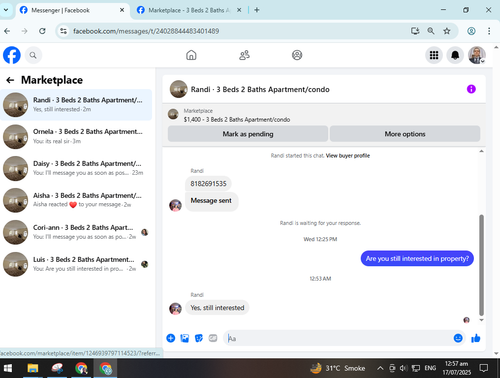
Task: Open the Friends icon in top navigation
Action: [244, 55]
